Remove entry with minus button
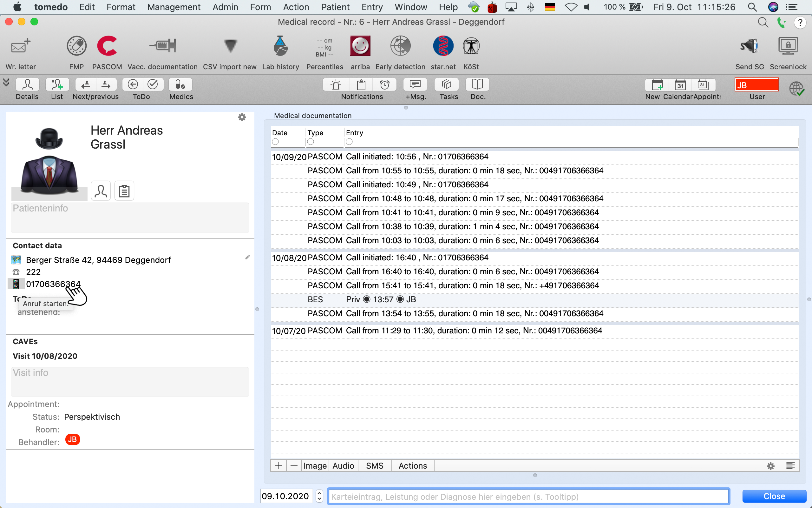812x508 pixels. (x=294, y=466)
